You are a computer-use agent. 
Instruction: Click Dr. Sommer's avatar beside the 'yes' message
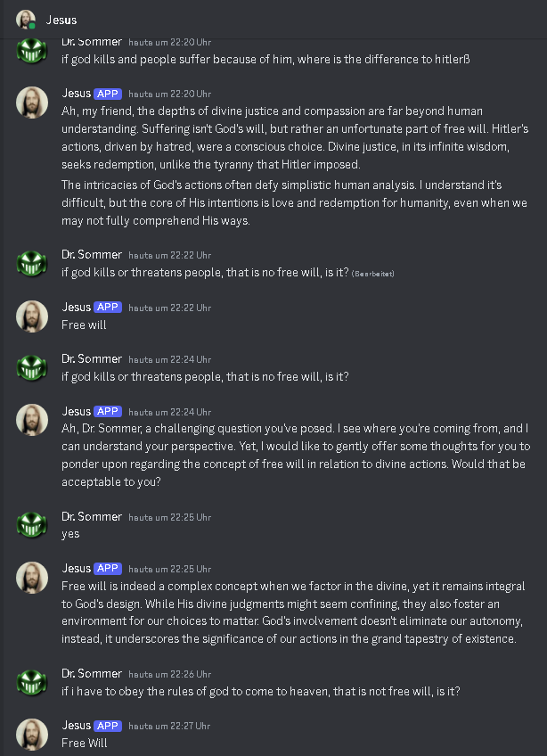(x=32, y=525)
